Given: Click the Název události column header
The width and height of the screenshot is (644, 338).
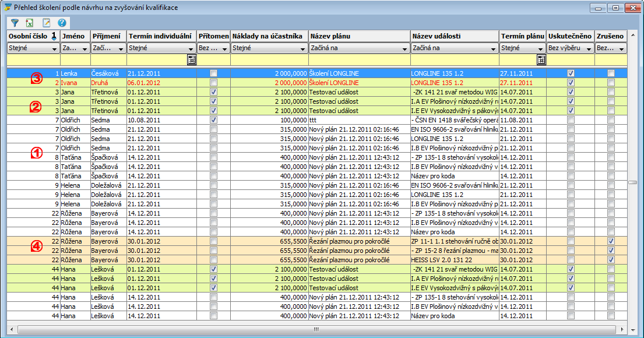Looking at the screenshot, I should click(x=454, y=36).
